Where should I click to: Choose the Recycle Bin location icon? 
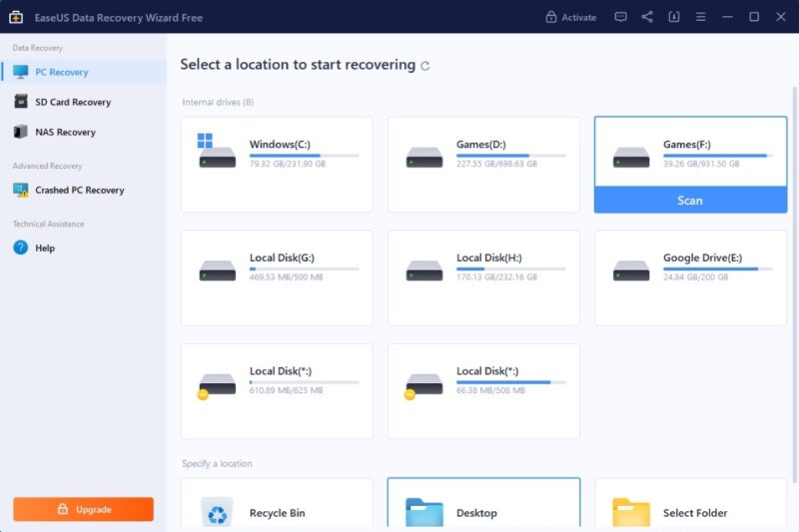point(217,512)
